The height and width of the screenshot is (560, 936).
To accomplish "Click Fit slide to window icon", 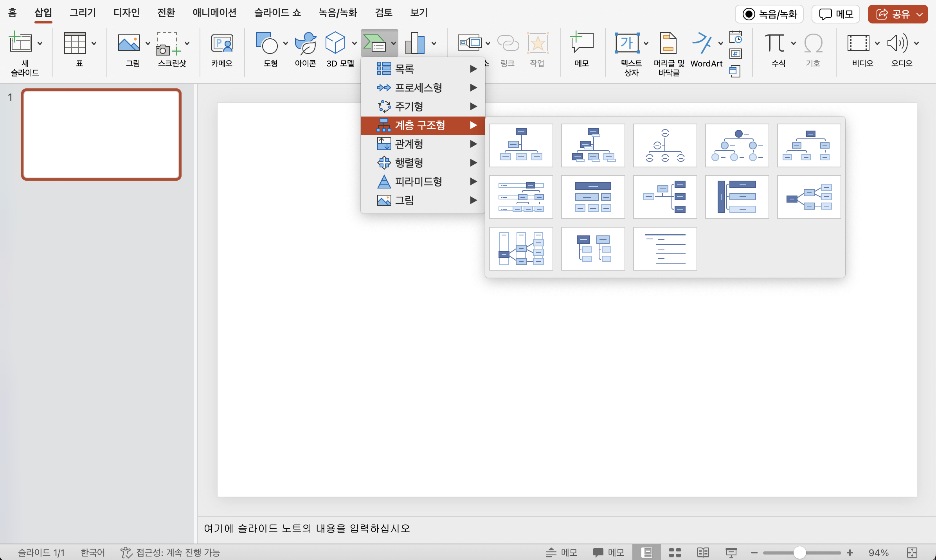I will tap(912, 552).
